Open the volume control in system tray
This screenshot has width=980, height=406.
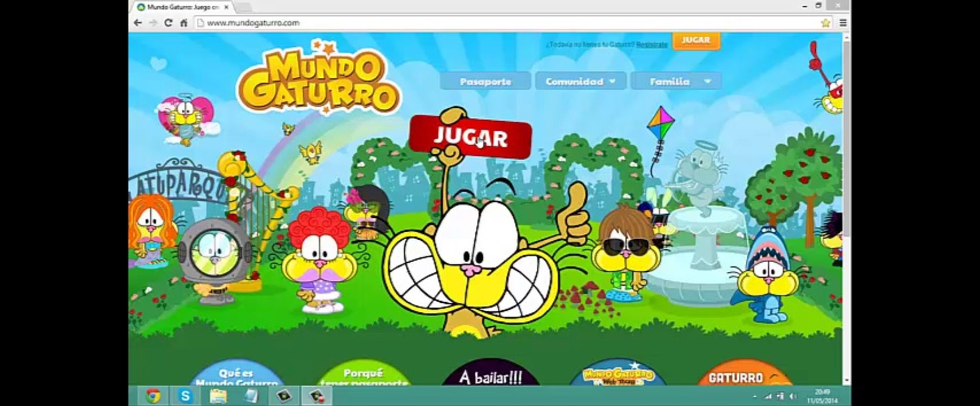[792, 396]
